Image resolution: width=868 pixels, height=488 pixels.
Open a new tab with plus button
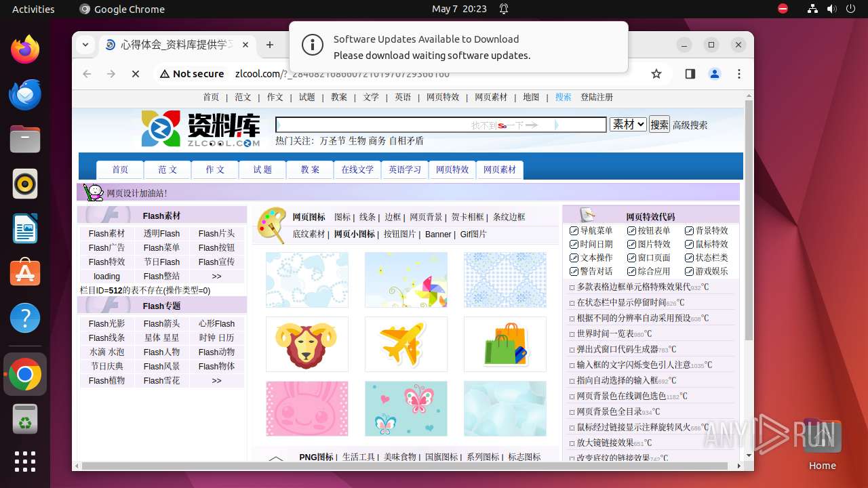(270, 45)
